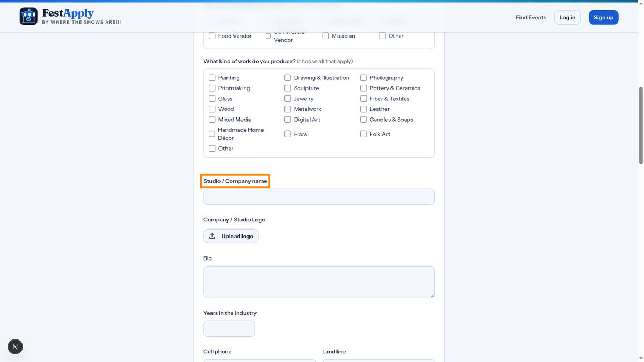Screen dimensions: 644x362
Task: Check the Other checkbox under Handmade Home Décor
Action: pyautogui.click(x=212, y=149)
